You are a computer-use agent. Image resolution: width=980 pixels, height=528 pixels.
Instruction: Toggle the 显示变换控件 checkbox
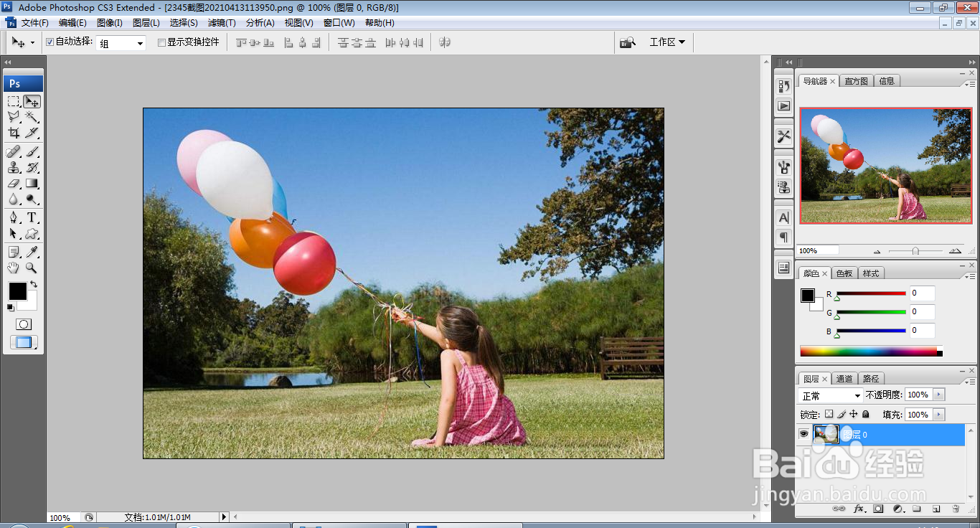point(161,42)
